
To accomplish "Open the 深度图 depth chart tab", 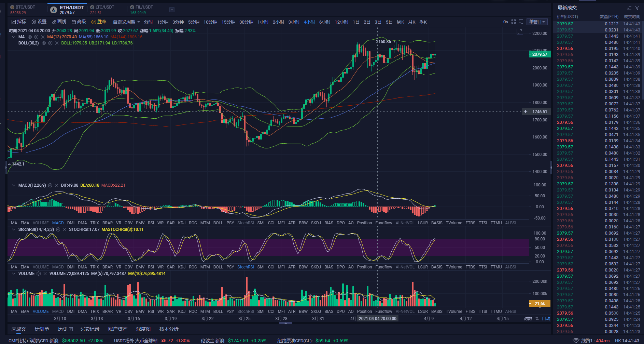I will point(143,329).
